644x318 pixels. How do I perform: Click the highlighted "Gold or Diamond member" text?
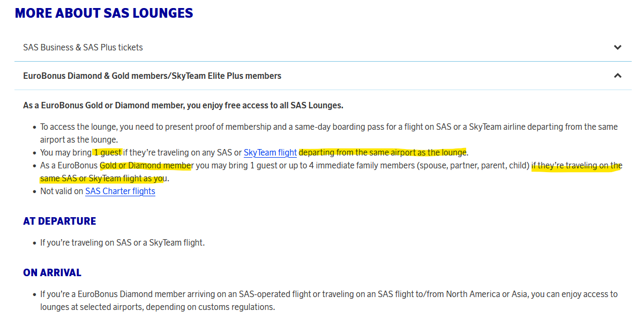146,165
